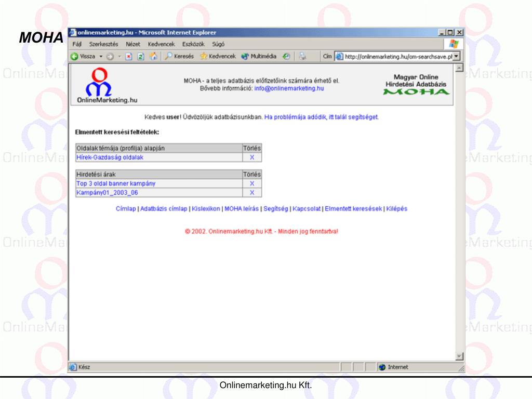Click the Print toolbar icon
The width and height of the screenshot is (532, 399).
pos(302,56)
